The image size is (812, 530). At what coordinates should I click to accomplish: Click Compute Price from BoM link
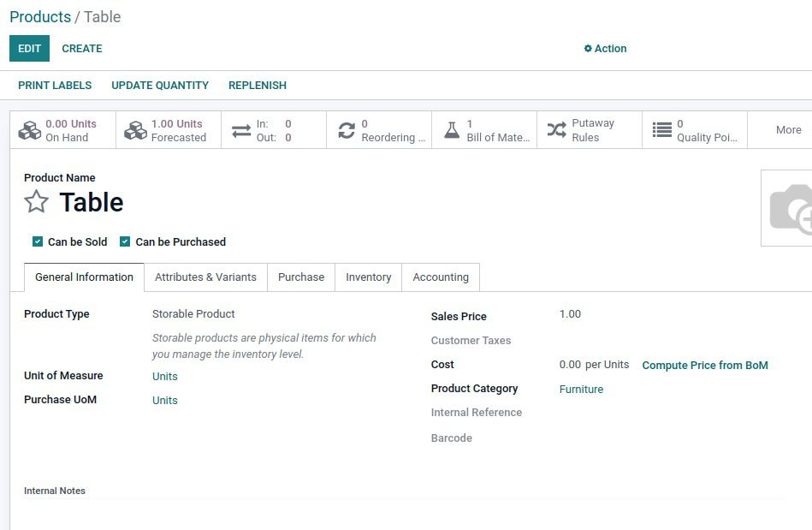704,366
